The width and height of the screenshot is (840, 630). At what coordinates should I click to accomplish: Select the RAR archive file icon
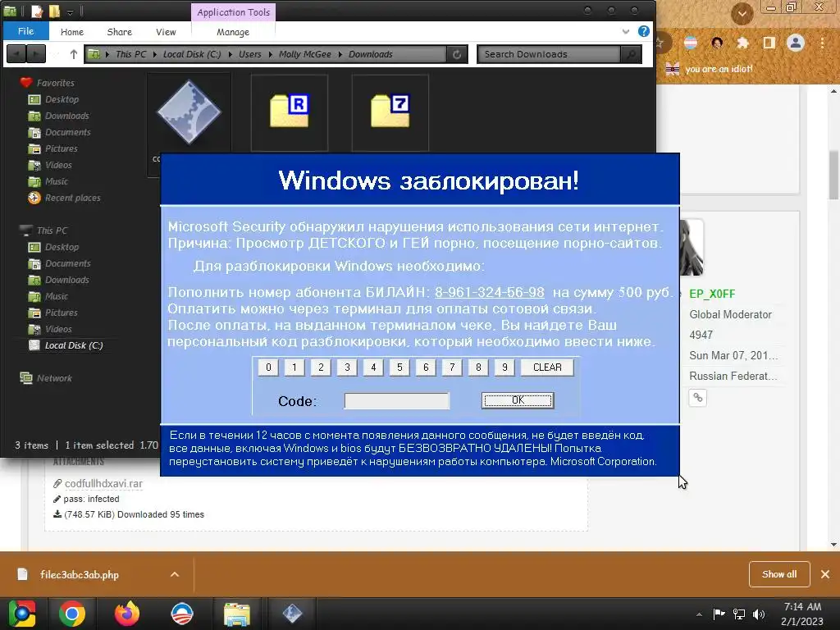[290, 111]
